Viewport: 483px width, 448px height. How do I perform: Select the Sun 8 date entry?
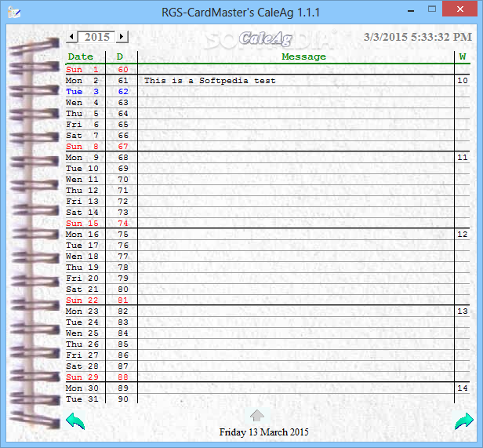pos(82,147)
